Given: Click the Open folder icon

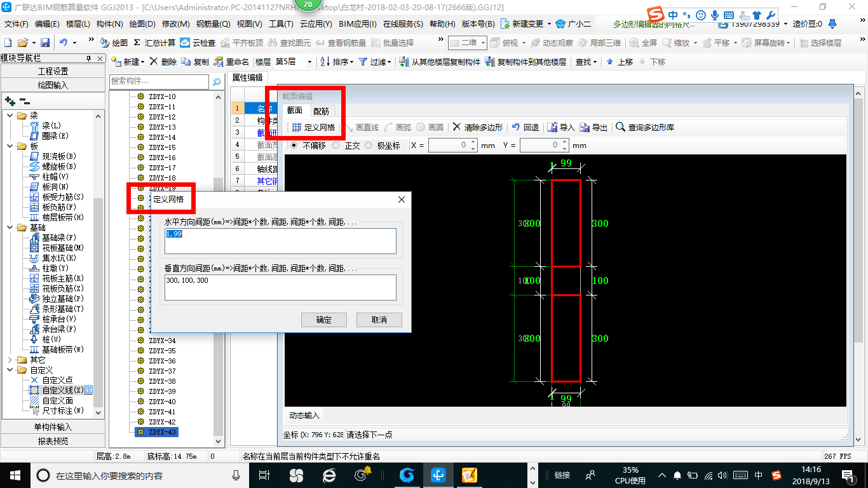Looking at the screenshot, I should tap(23, 43).
